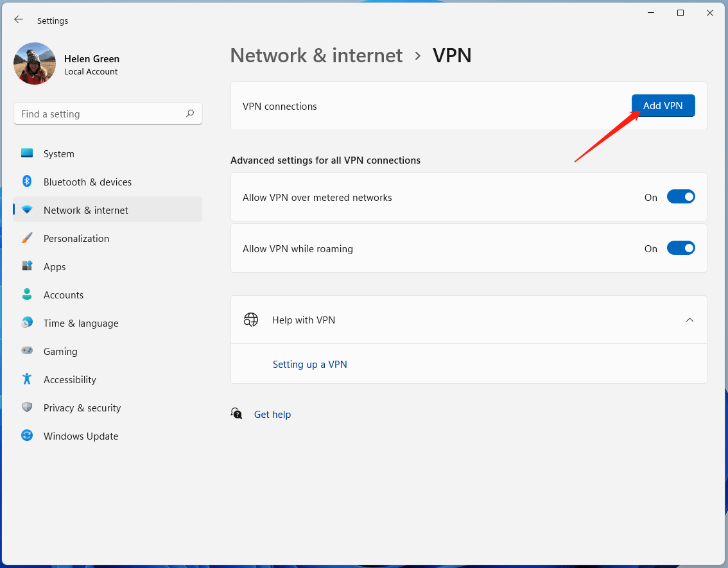The height and width of the screenshot is (568, 728).
Task: Click the back arrow in Settings
Action: [19, 19]
